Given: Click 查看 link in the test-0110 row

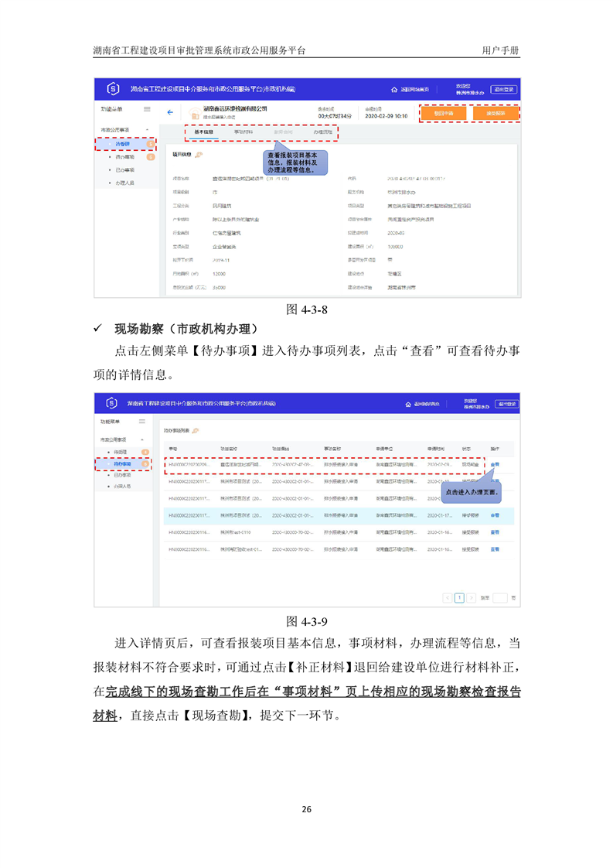Looking at the screenshot, I should tap(495, 532).
